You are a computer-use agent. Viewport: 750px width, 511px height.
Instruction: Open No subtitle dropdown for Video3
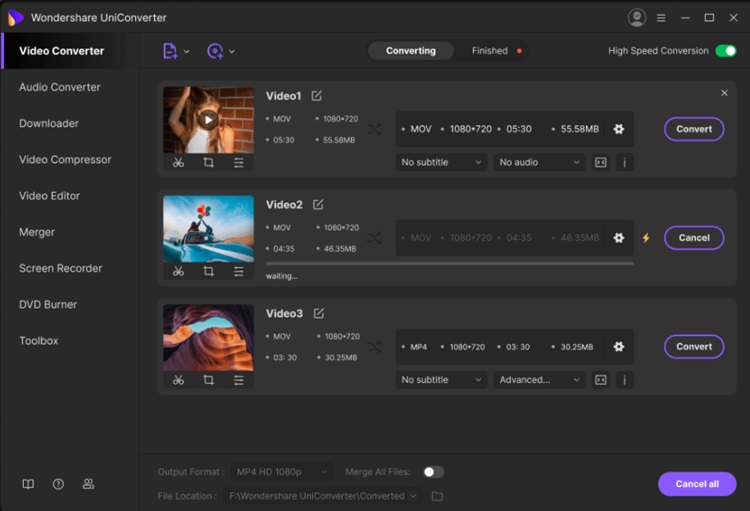[x=441, y=379]
